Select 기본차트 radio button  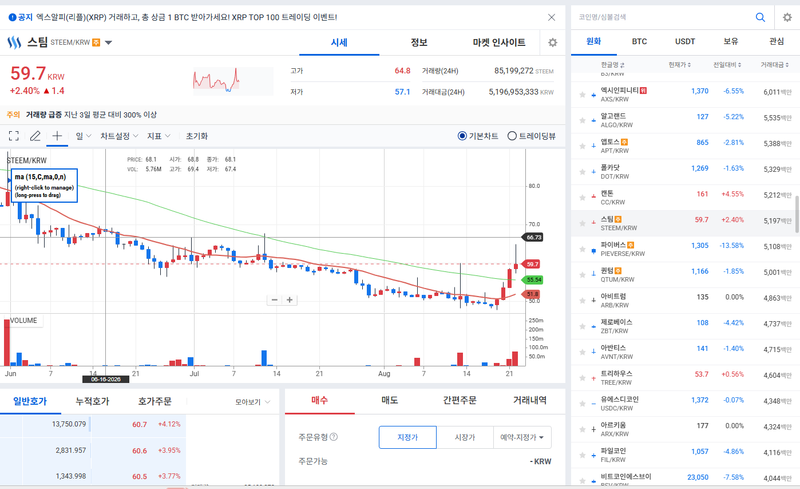click(462, 136)
